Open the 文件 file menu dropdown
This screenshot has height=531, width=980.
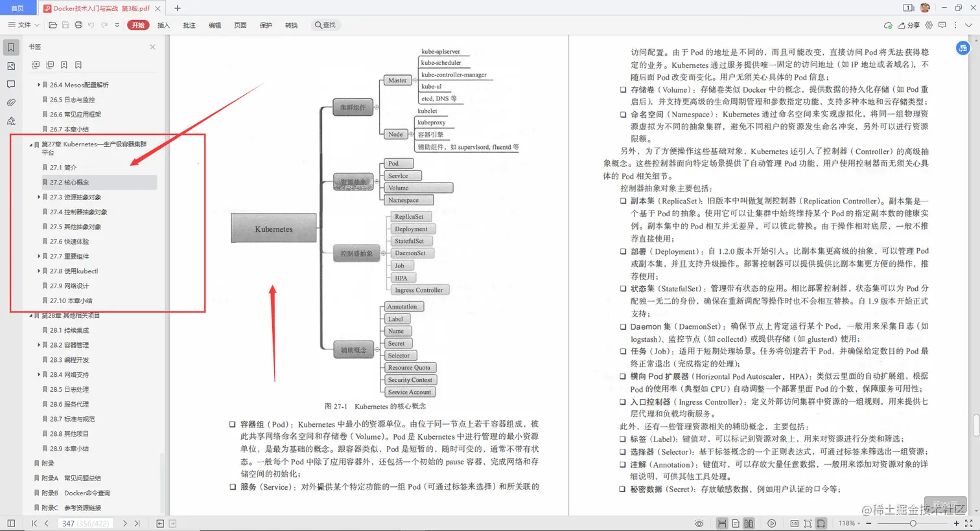point(23,25)
